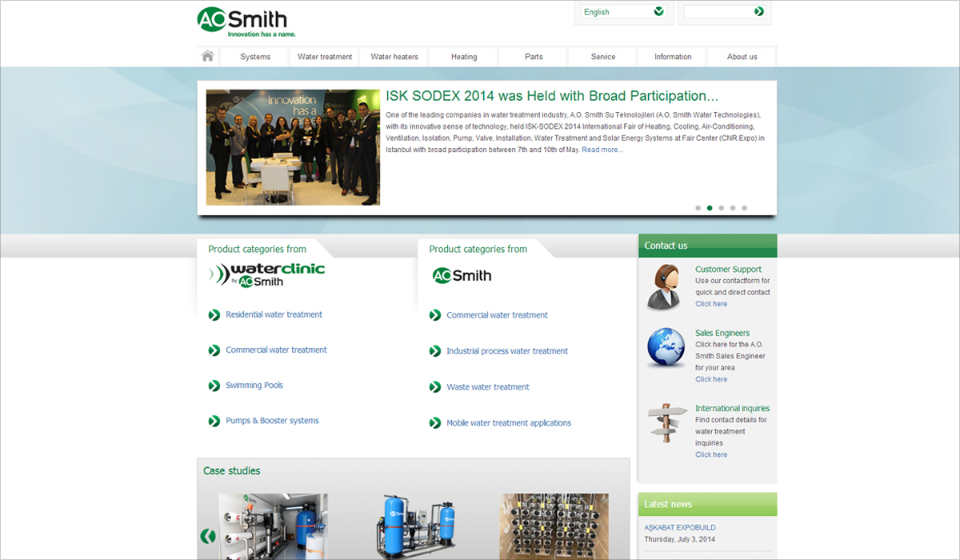The image size is (960, 560).
Task: Open the Swimming Pools link
Action: coord(254,385)
